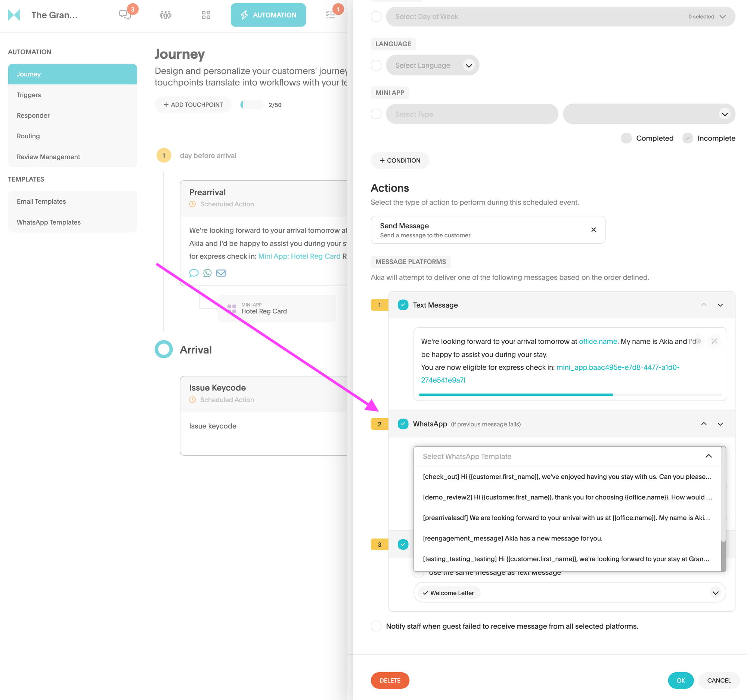Enable the Mini App condition checkbox
Screen dimensions: 747x700
click(x=376, y=114)
